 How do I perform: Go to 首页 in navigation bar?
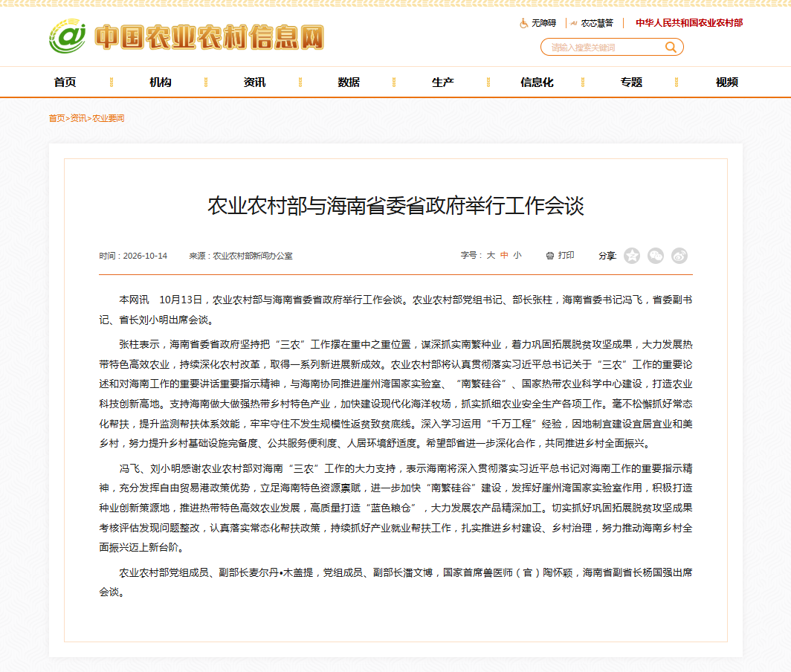[65, 83]
